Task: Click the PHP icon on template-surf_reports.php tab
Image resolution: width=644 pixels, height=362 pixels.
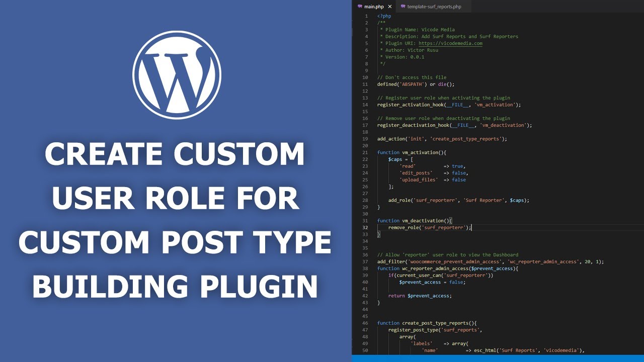Action: (403, 7)
